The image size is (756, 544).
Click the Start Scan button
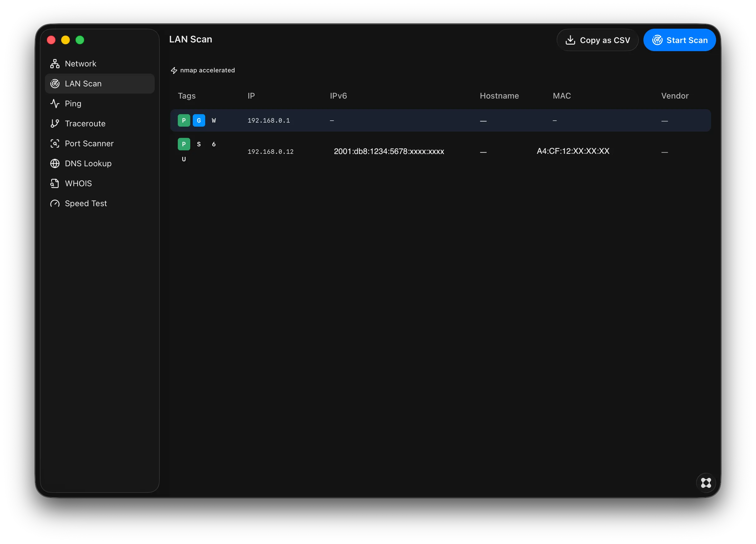click(x=679, y=40)
